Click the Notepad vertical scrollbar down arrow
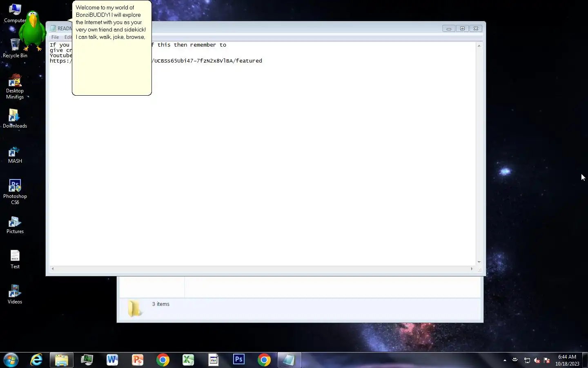The width and height of the screenshot is (588, 368). coord(479,262)
